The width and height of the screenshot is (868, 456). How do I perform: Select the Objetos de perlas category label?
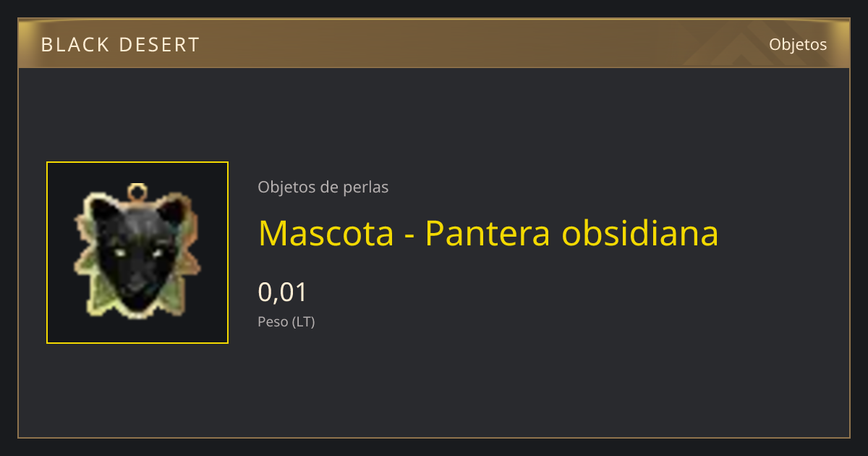point(323,187)
